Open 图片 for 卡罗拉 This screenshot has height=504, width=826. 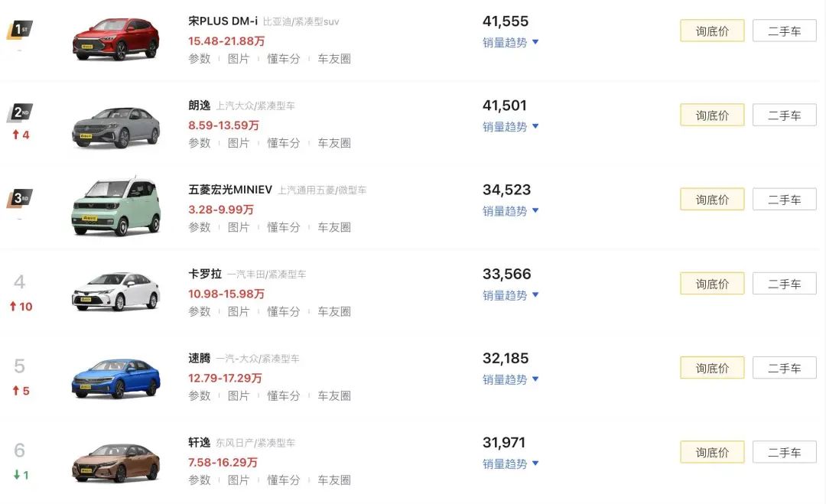point(238,311)
